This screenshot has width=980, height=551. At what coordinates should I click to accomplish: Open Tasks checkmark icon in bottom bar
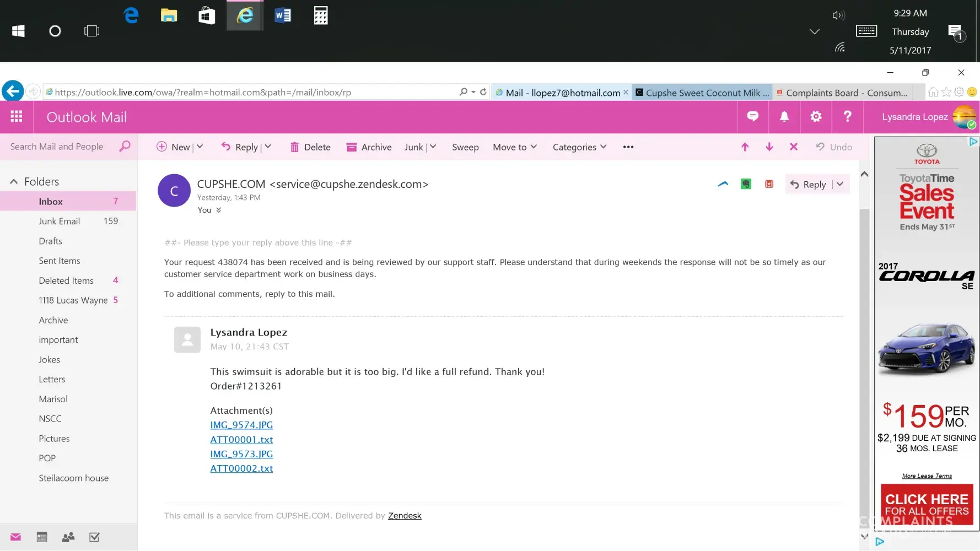94,537
